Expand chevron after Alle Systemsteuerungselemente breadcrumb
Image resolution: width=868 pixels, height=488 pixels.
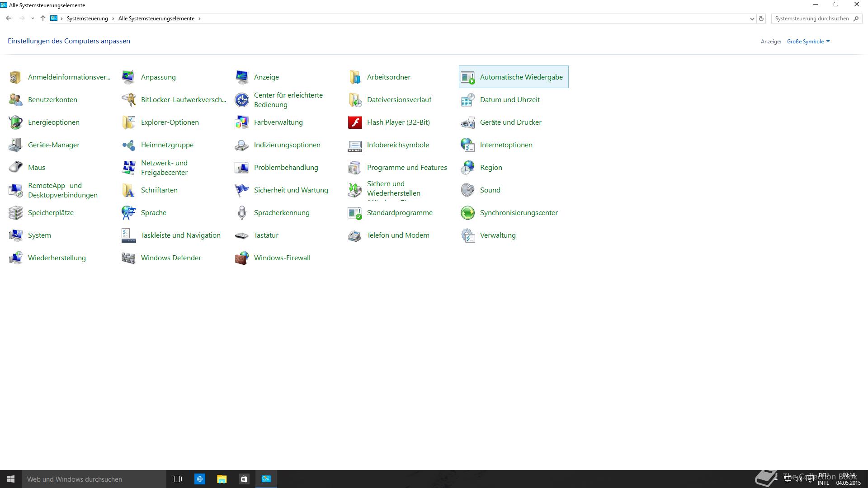[x=199, y=19]
